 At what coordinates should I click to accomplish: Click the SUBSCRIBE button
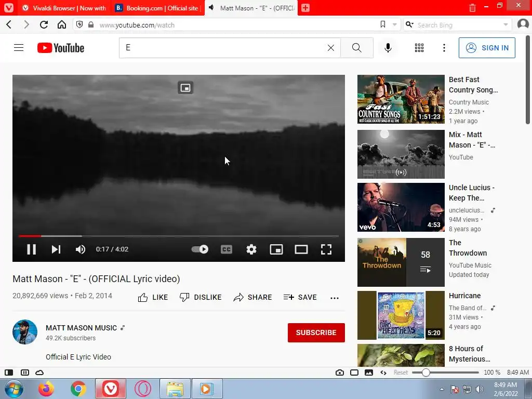316,333
